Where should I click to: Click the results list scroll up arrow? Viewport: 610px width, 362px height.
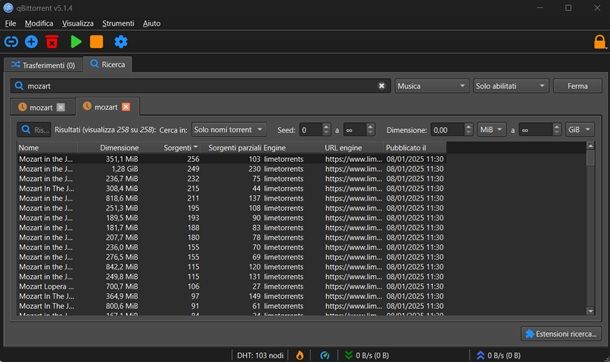[x=590, y=146]
